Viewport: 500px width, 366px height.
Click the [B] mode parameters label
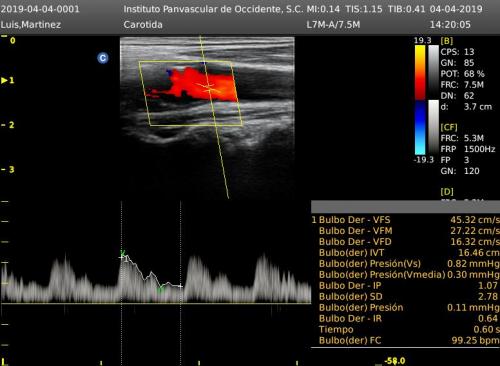click(x=447, y=41)
